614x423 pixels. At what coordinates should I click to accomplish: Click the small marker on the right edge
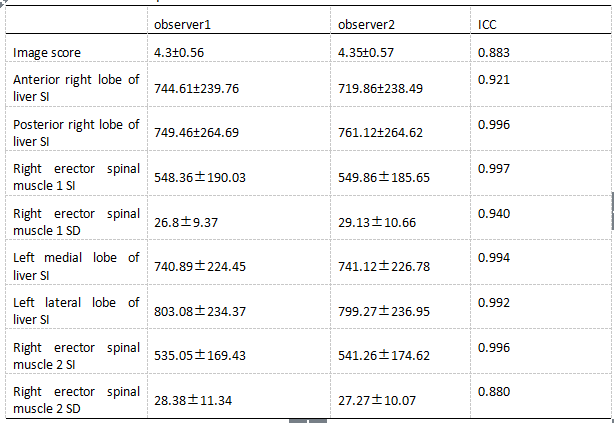click(611, 210)
